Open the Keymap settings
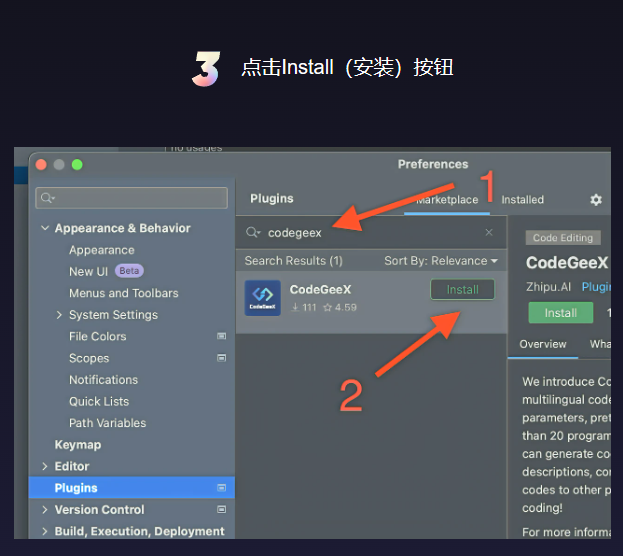The image size is (623, 556). 78,445
